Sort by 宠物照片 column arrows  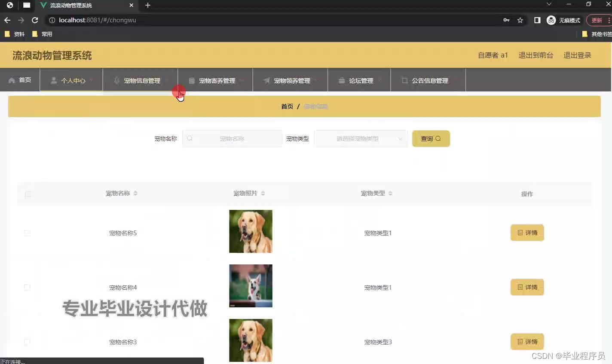click(263, 193)
